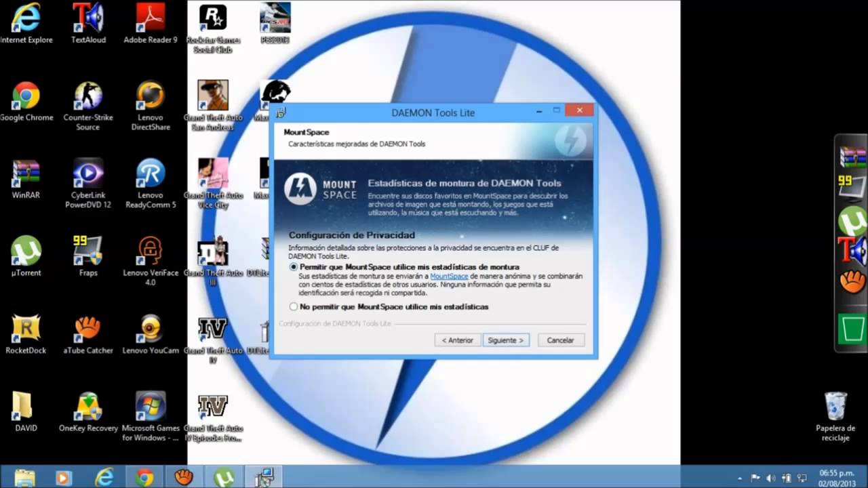Open the media player taskbar icon

(63, 477)
